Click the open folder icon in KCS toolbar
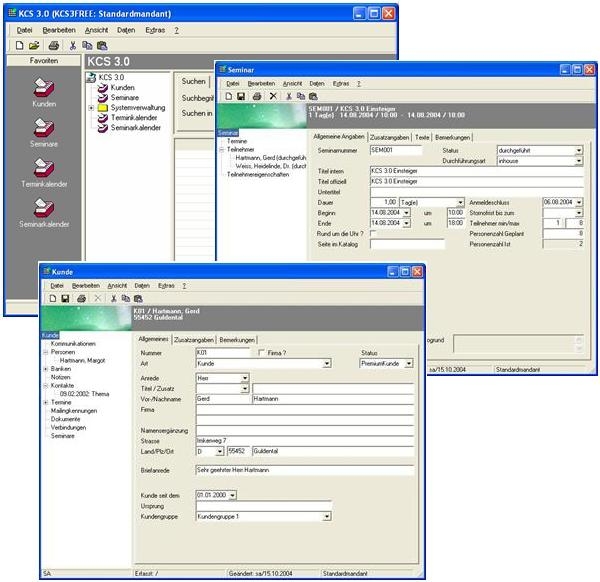The height and width of the screenshot is (582, 600). click(x=33, y=46)
